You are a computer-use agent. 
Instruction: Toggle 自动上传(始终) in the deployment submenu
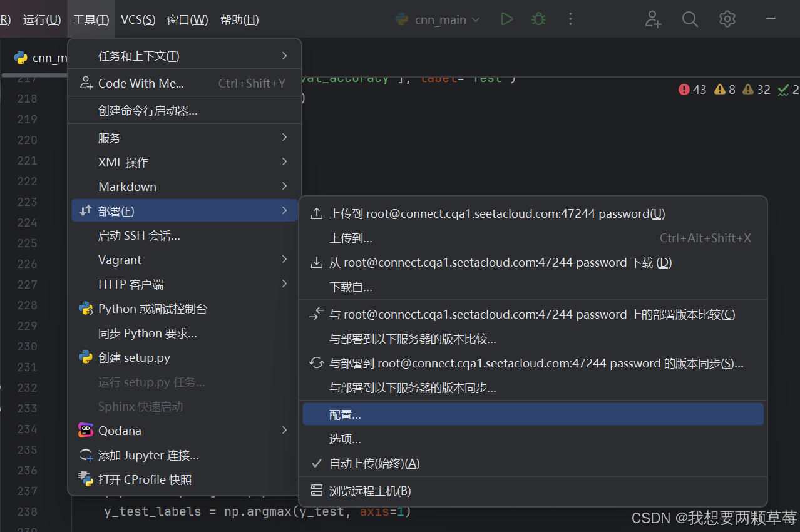click(x=374, y=463)
